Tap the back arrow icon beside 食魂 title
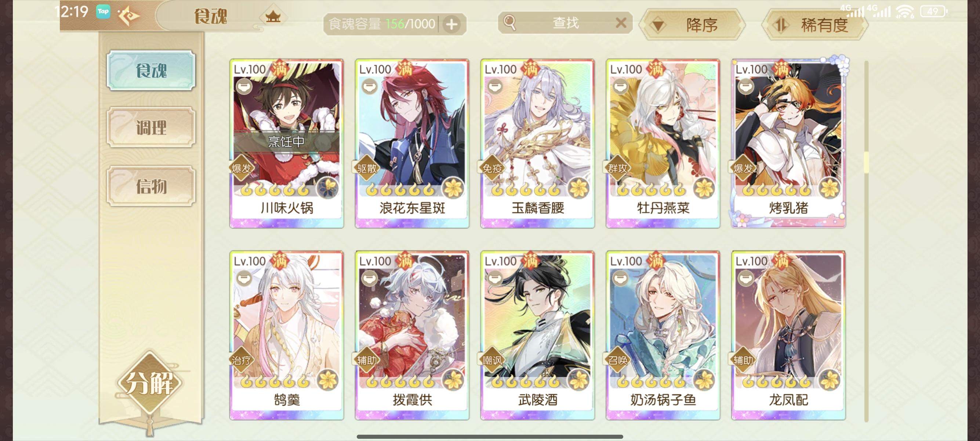Image resolution: width=980 pixels, height=441 pixels. [x=129, y=17]
